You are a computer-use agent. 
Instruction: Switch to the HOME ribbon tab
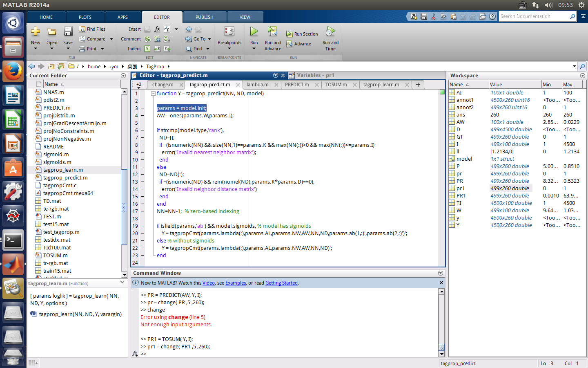(46, 17)
